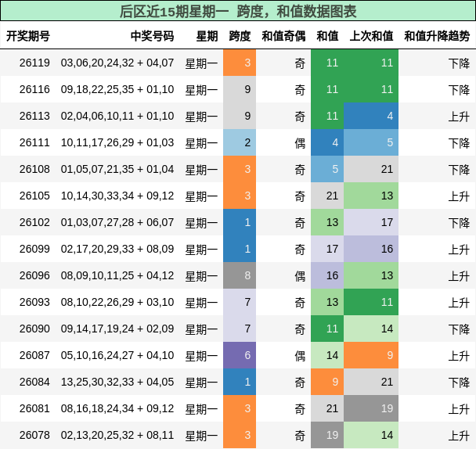Click purple span cell 6 in row 26087
Viewport: 476px width, 449px height.
click(x=240, y=355)
